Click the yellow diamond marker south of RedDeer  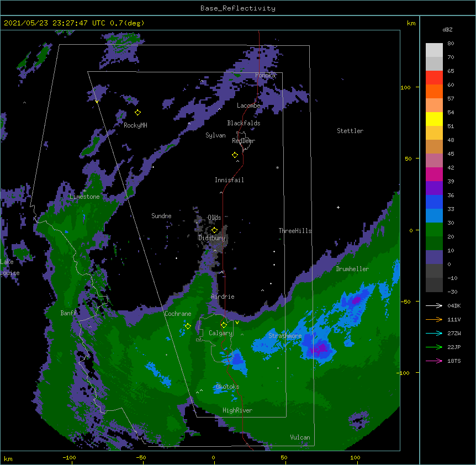(x=235, y=155)
